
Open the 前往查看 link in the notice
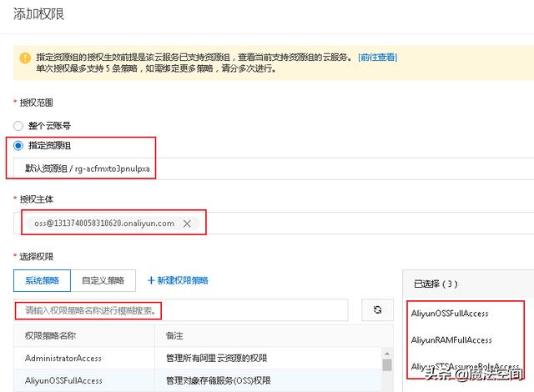coord(378,58)
